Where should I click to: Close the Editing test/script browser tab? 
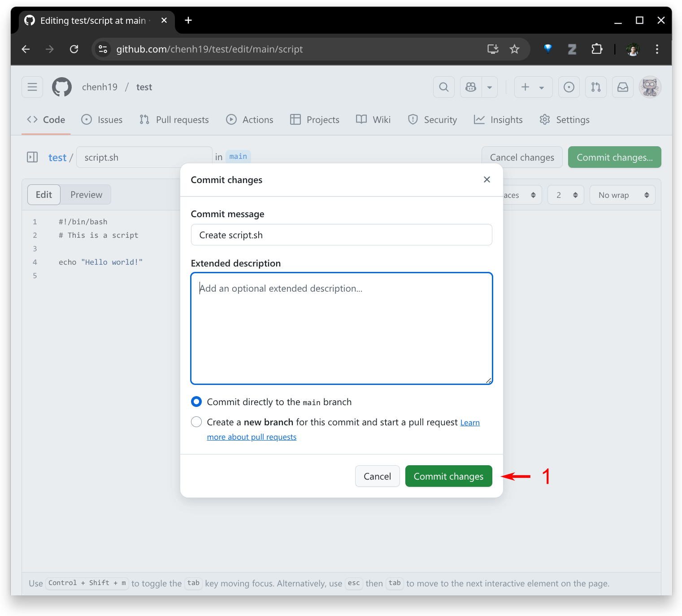164,20
